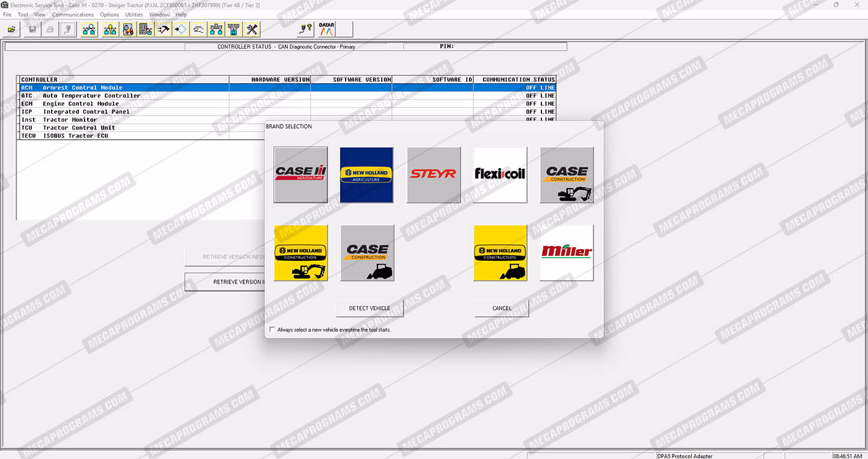Click the grid table toolbar icon
Viewport: 868px width, 459px height.
(x=146, y=29)
